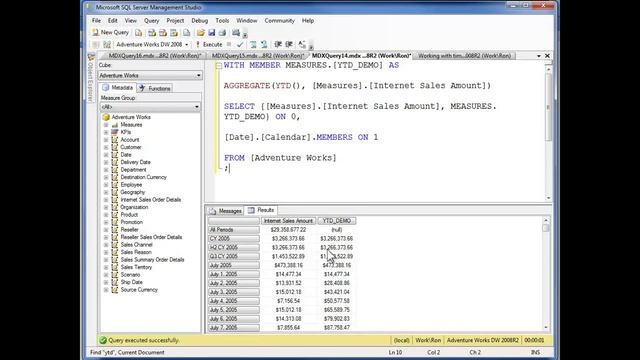This screenshot has width=640, height=360.
Task: Select the Product dimension tree item
Action: (x=129, y=215)
